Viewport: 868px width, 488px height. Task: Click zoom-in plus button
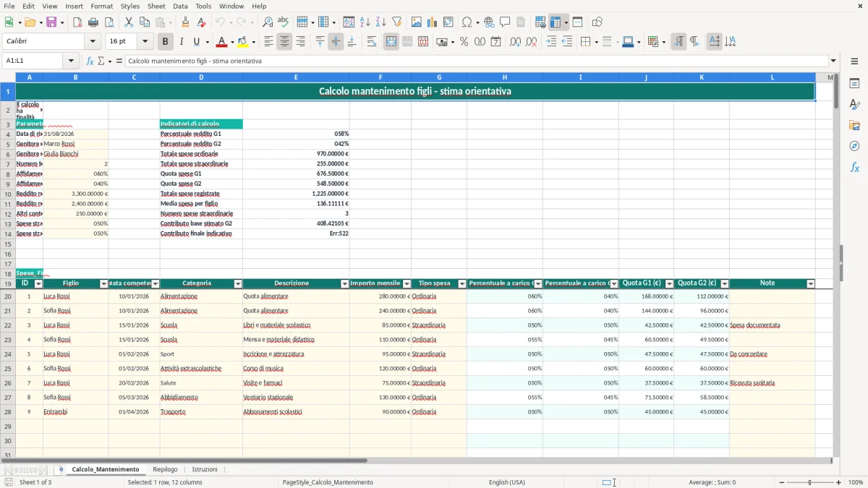tap(839, 482)
